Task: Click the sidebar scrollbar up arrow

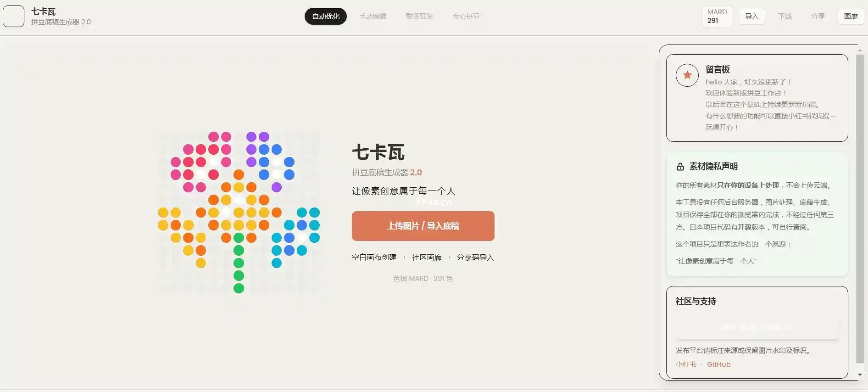Action: (x=860, y=50)
